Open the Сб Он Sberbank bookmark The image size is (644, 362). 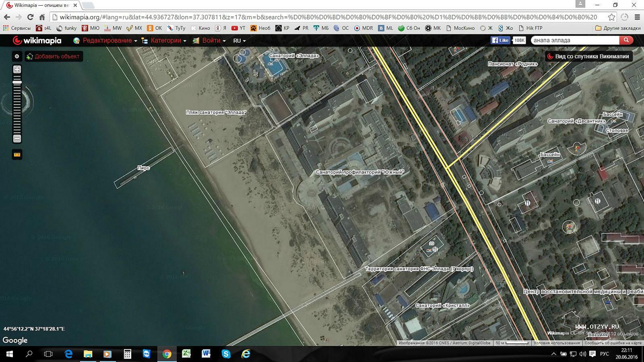[x=409, y=28]
